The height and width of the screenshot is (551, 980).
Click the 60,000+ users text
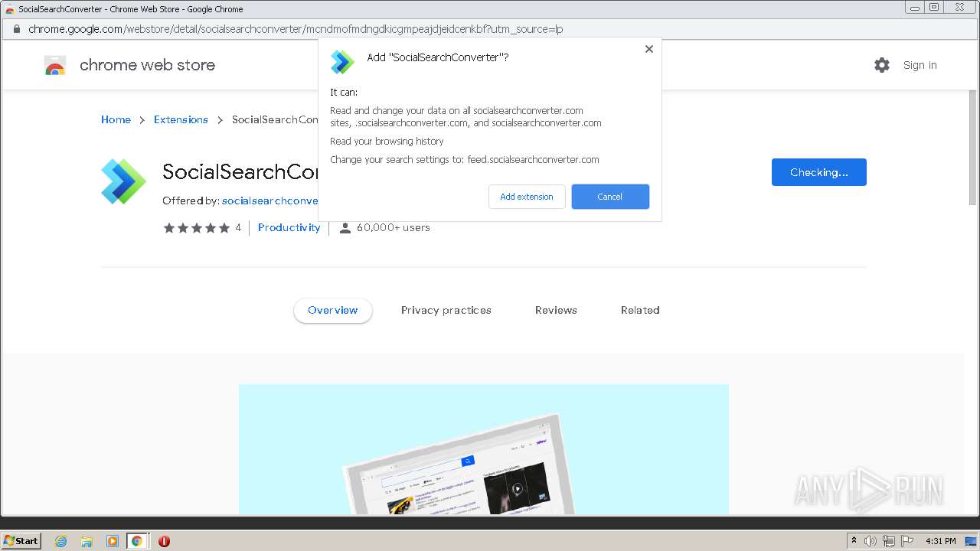(x=394, y=227)
